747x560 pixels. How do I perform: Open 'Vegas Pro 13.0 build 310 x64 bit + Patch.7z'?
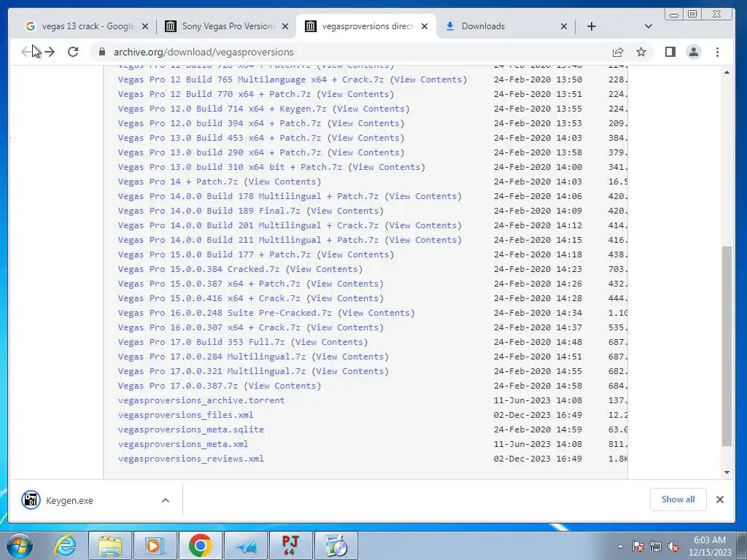(230, 167)
